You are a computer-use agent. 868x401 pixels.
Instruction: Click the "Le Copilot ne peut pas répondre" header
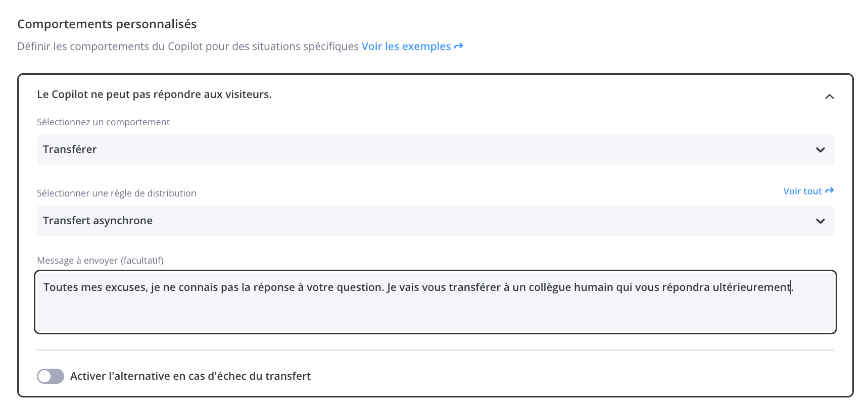click(x=154, y=94)
